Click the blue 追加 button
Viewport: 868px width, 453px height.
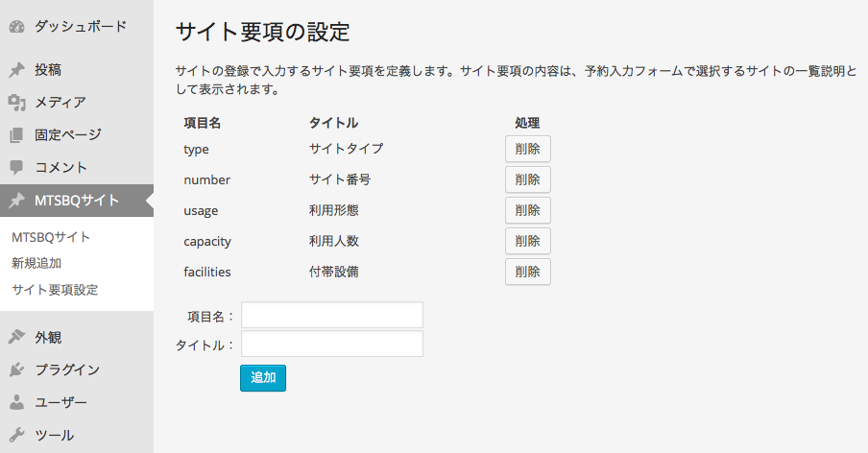pos(263,378)
